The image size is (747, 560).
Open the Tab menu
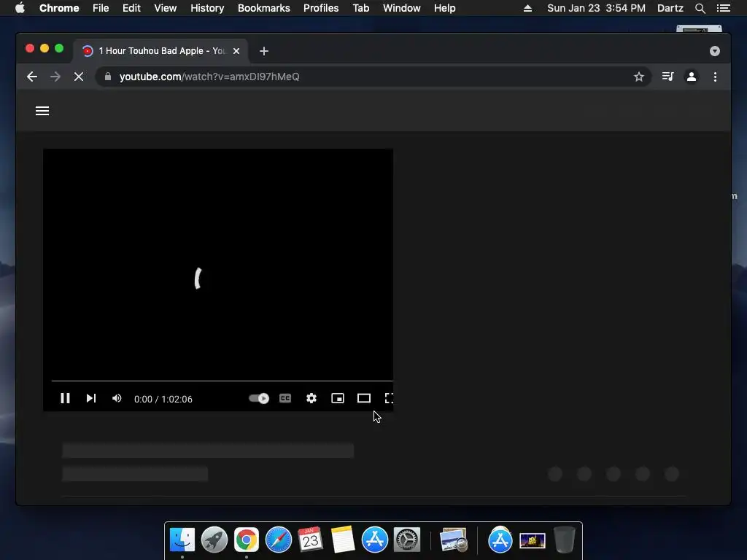(360, 8)
